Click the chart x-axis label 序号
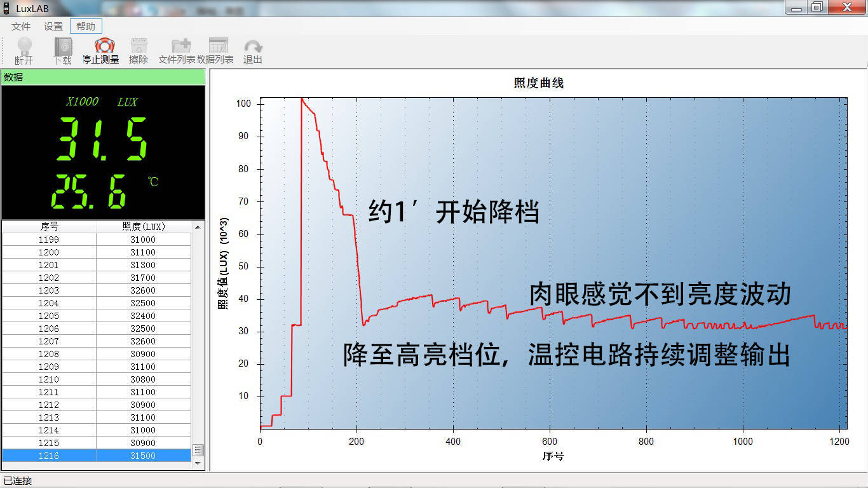The height and width of the screenshot is (488, 868). [553, 456]
